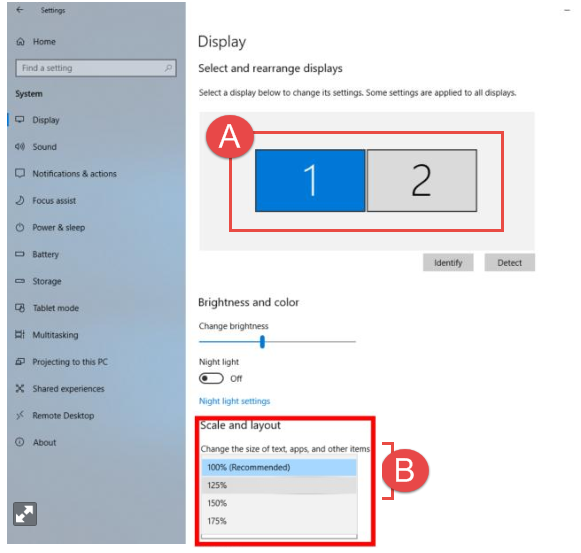Open Projecting to this PC page
This screenshot has height=553, width=581.
click(x=70, y=362)
